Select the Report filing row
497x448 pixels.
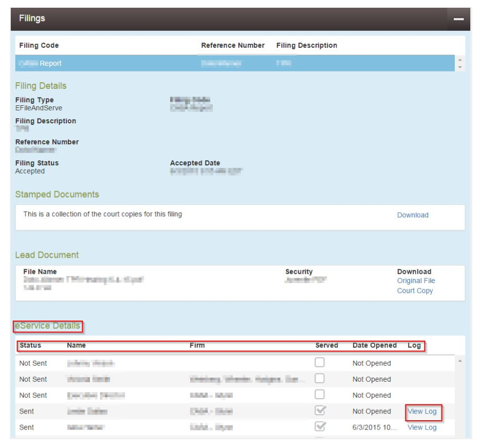click(x=235, y=63)
